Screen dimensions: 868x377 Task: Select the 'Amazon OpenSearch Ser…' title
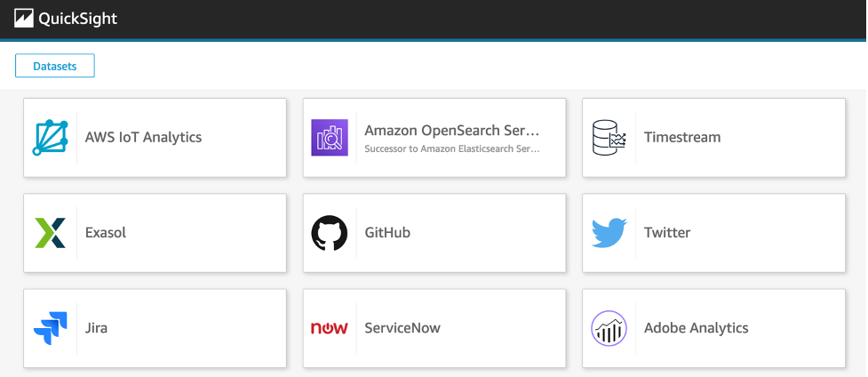click(451, 131)
